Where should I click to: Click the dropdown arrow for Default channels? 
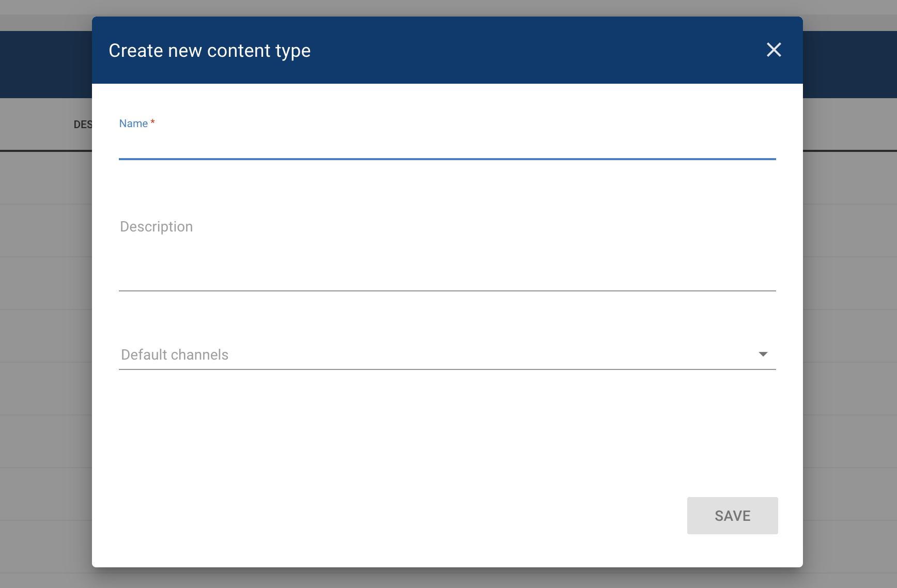[763, 354]
